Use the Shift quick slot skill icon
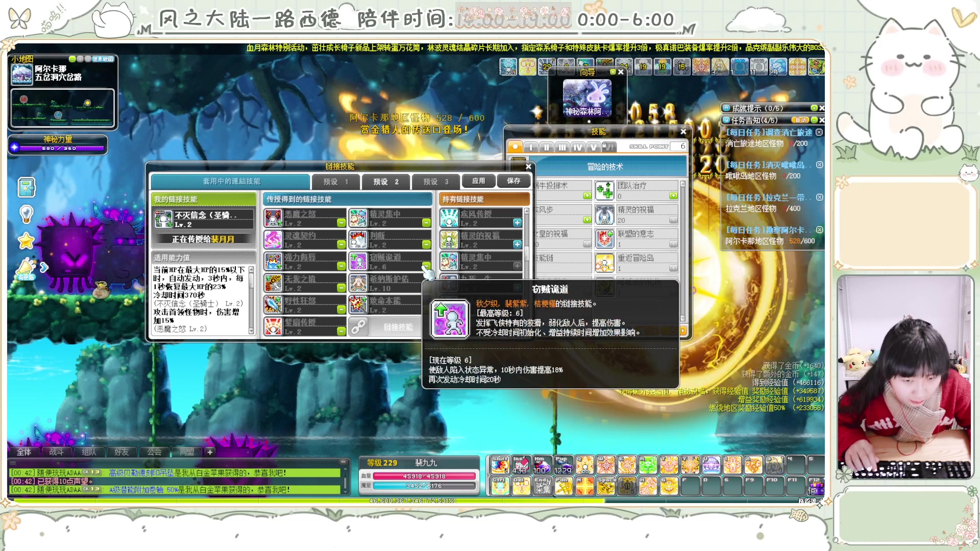The width and height of the screenshot is (980, 551). 500,465
